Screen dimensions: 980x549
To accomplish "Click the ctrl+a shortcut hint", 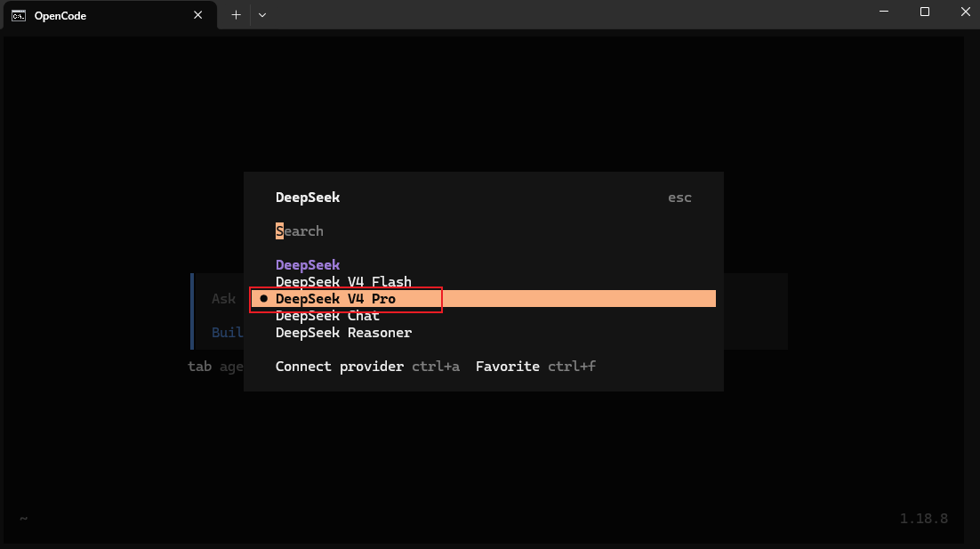I will (436, 367).
